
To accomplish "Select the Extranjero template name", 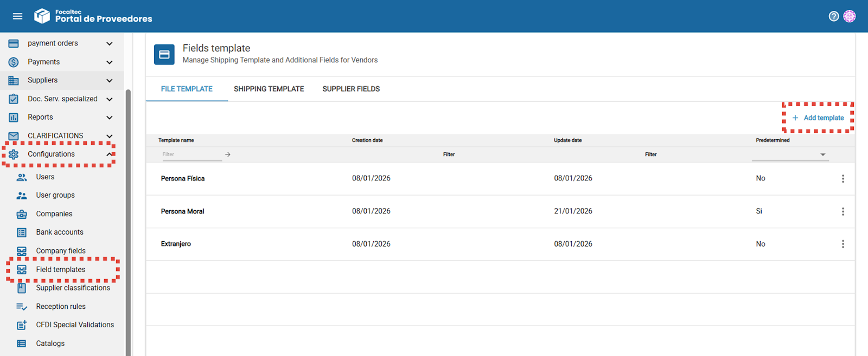I will coord(176,244).
